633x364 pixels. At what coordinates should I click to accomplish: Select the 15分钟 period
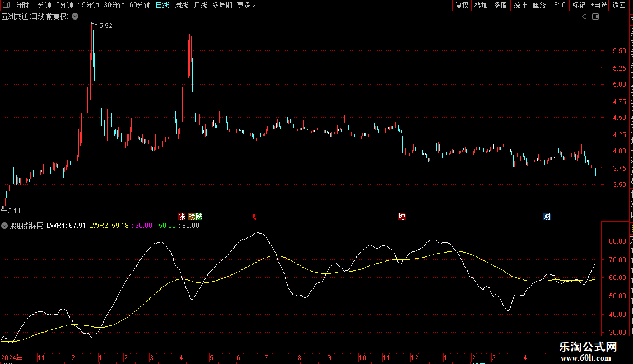click(x=89, y=5)
